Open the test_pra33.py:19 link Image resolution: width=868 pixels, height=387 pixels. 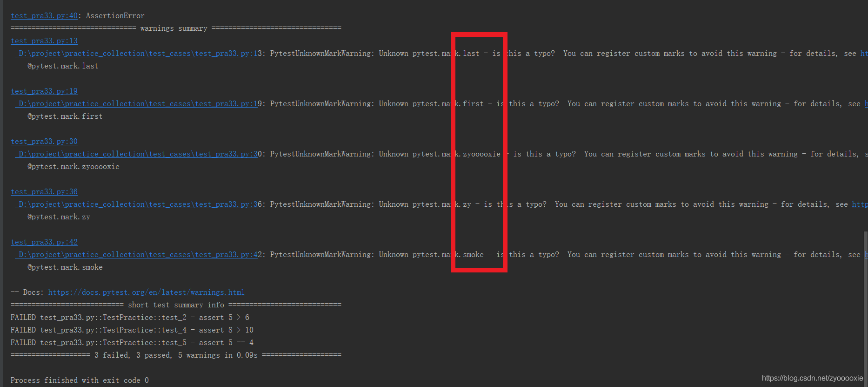point(44,91)
